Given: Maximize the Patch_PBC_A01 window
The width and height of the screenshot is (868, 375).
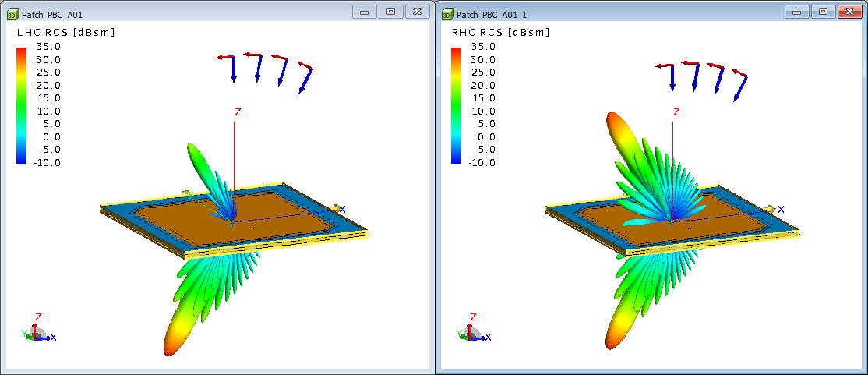Looking at the screenshot, I should [x=390, y=12].
